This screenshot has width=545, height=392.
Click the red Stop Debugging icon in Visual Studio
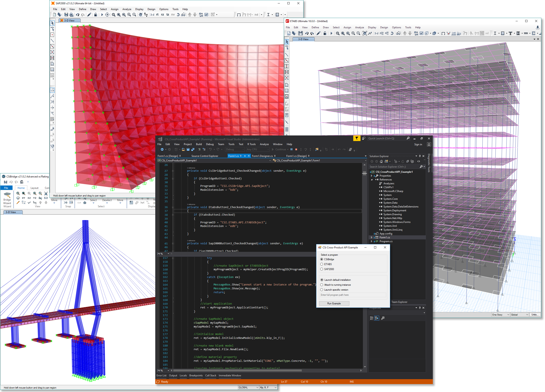coord(296,149)
